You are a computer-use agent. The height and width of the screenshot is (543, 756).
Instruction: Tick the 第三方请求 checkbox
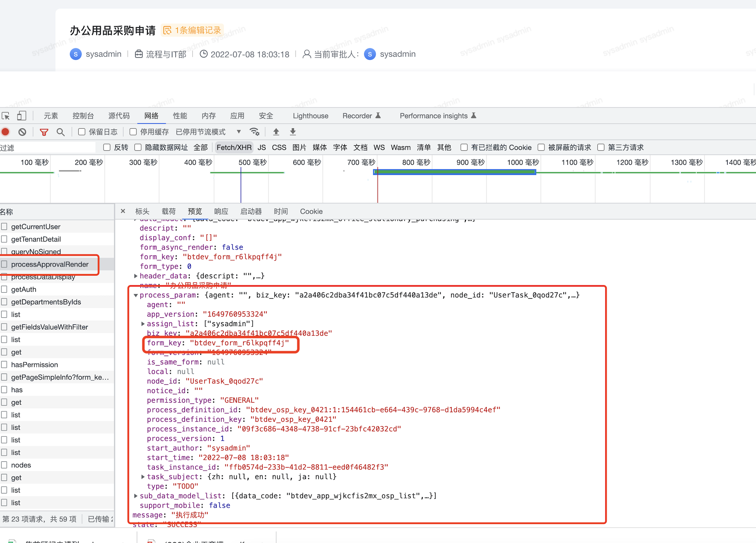(601, 147)
